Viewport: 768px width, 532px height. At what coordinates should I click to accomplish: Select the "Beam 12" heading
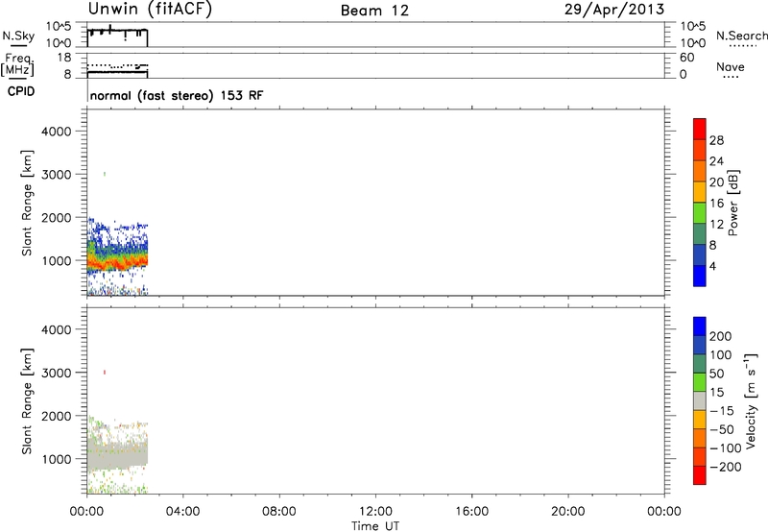point(374,11)
